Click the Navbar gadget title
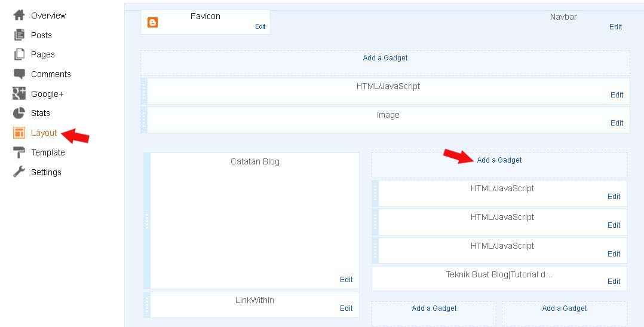Viewport: 644px width, 327px height. [x=563, y=17]
